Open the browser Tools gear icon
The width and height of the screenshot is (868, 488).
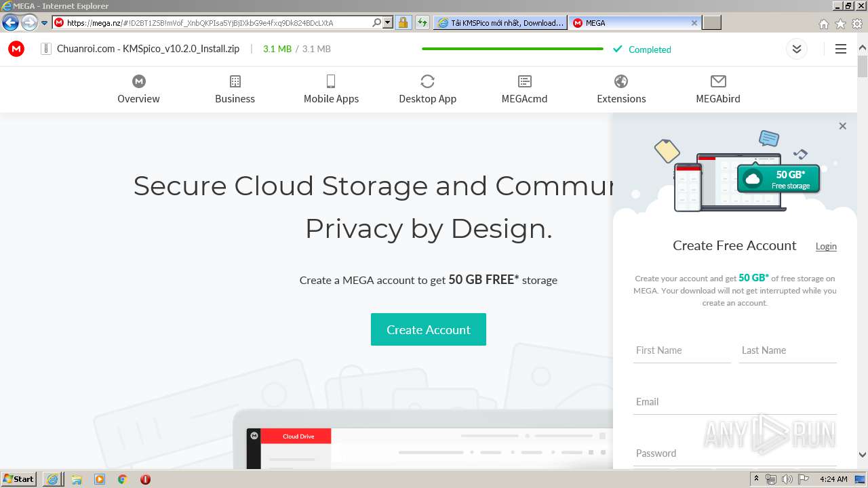[x=857, y=24]
